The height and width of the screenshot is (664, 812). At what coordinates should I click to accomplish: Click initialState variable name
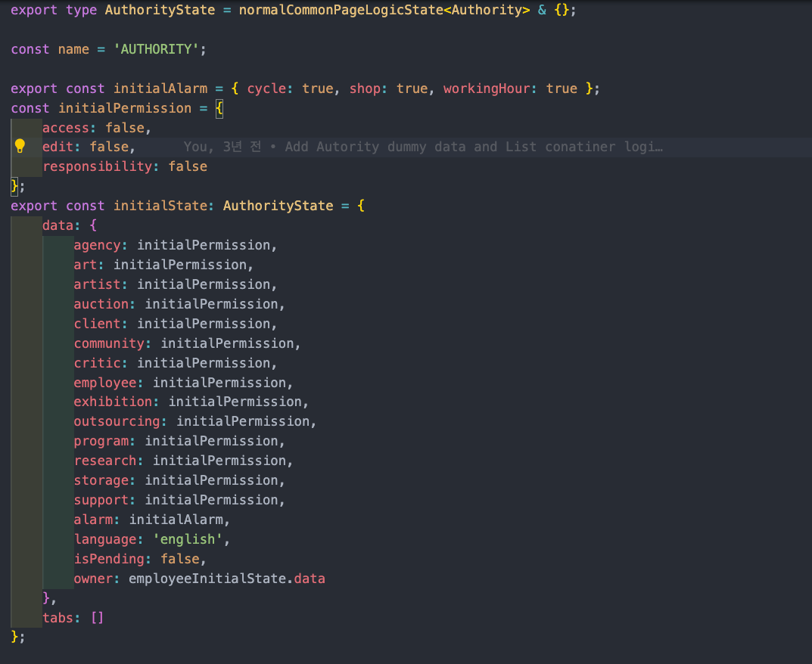[160, 206]
